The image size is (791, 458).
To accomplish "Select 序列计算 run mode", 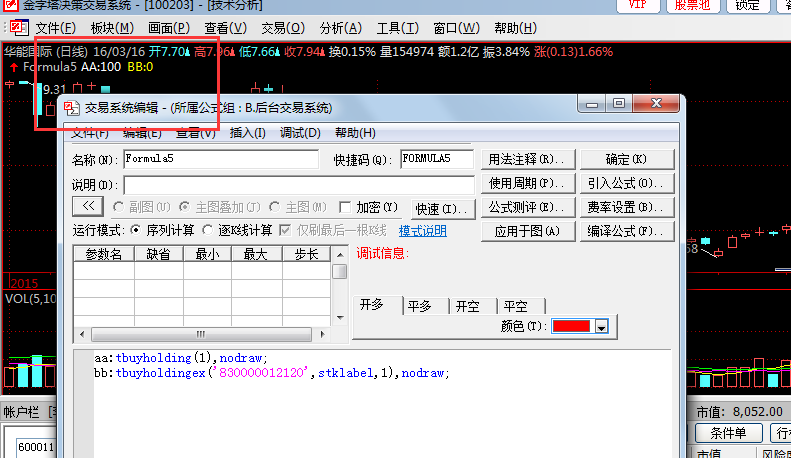I will pos(137,231).
